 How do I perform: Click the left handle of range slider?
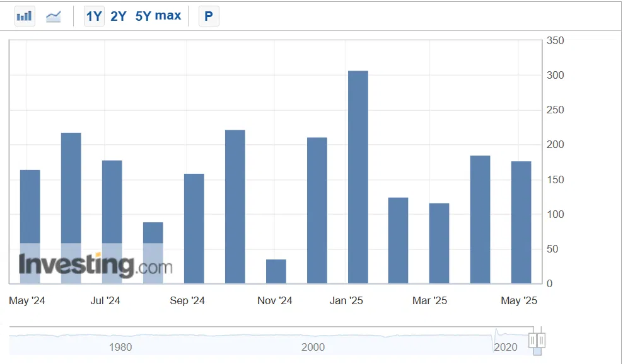pyautogui.click(x=533, y=340)
